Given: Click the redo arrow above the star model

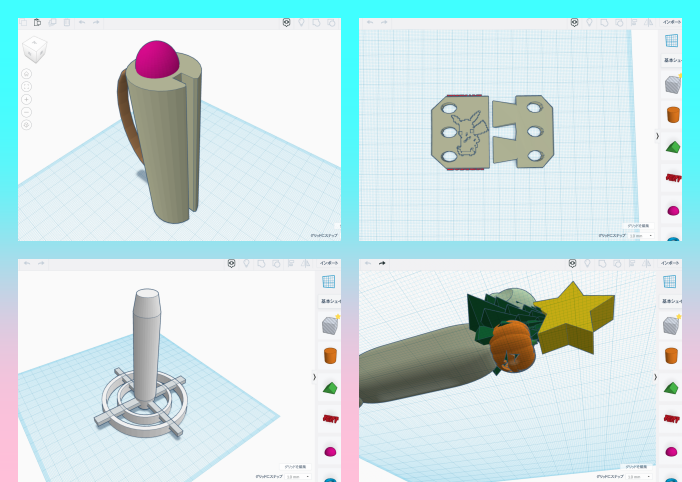Looking at the screenshot, I should point(382,263).
